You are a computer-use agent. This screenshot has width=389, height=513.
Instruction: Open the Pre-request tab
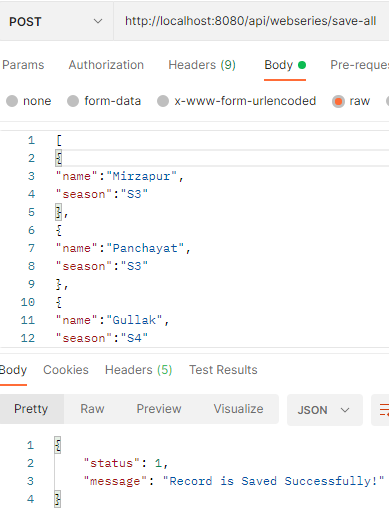[359, 65]
